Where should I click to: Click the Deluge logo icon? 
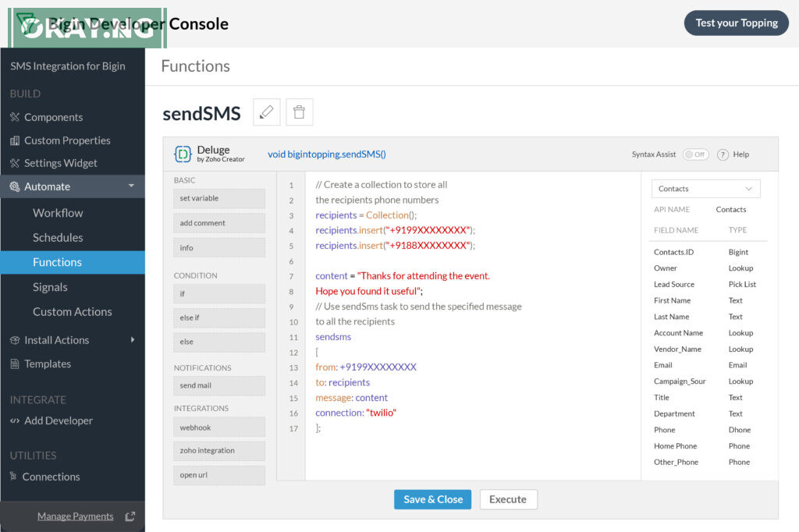pos(183,154)
